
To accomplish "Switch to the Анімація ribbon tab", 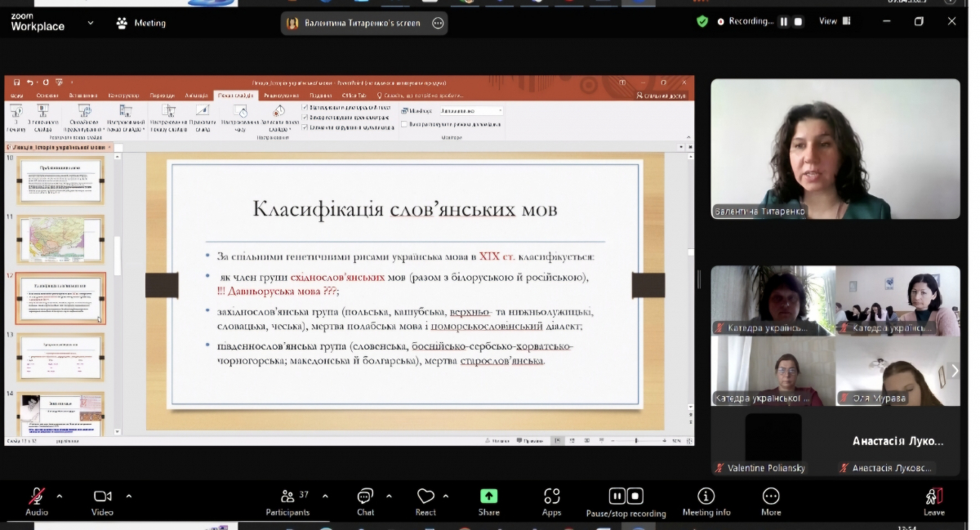I will [x=197, y=95].
